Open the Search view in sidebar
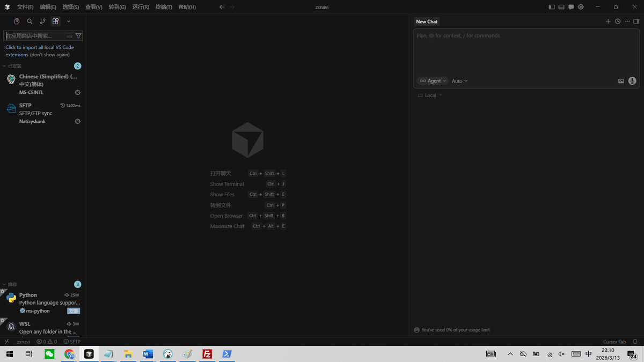644x362 pixels. tap(30, 21)
